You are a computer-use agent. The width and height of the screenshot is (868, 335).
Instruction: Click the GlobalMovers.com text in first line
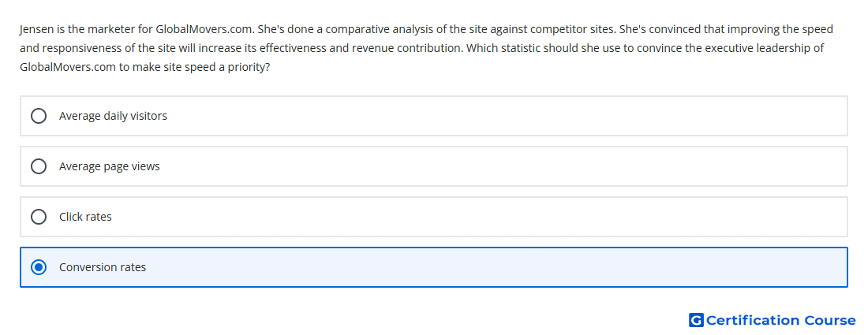click(x=205, y=29)
